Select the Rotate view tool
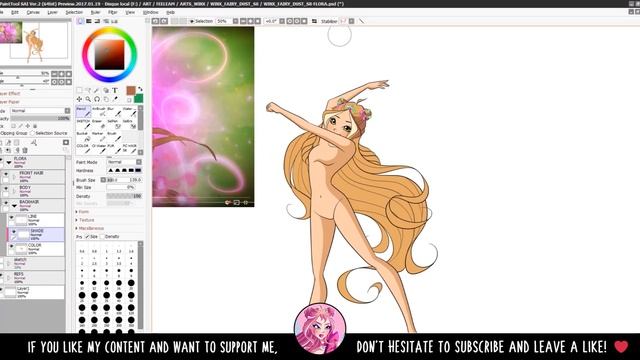 coord(97,99)
